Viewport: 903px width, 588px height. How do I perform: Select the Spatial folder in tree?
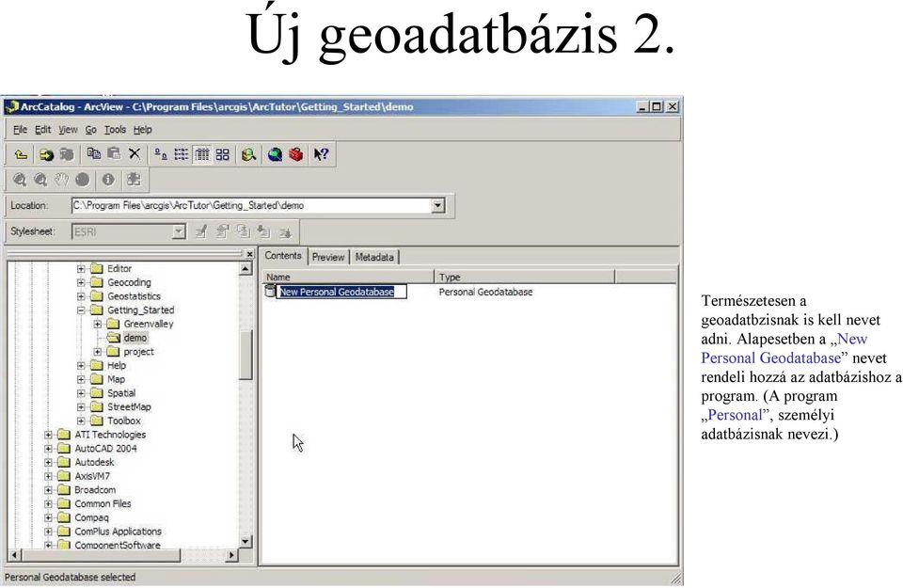(121, 393)
